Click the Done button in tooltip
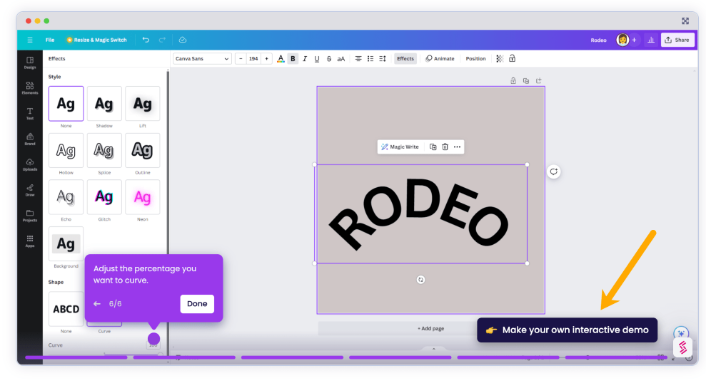The height and width of the screenshot is (381, 706). point(197,304)
